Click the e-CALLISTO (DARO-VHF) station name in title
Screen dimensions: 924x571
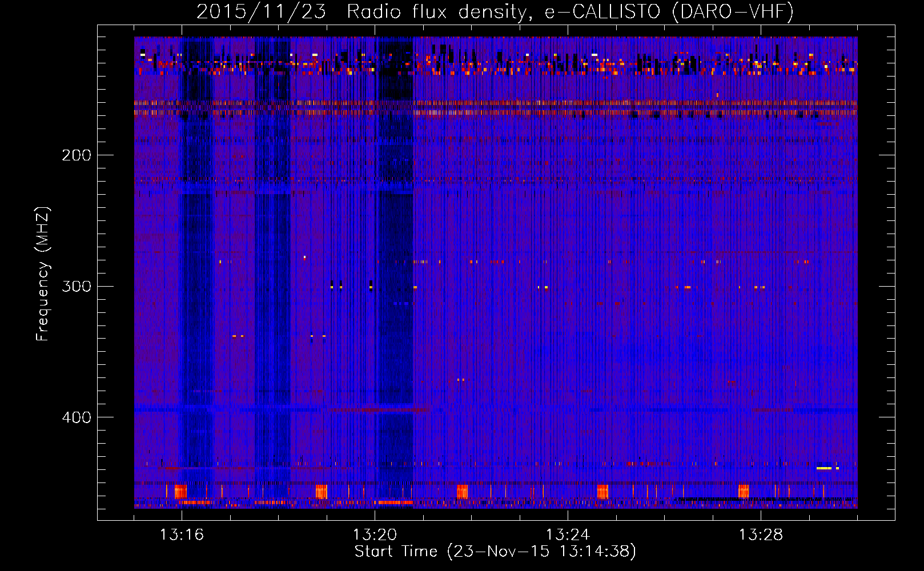669,11
